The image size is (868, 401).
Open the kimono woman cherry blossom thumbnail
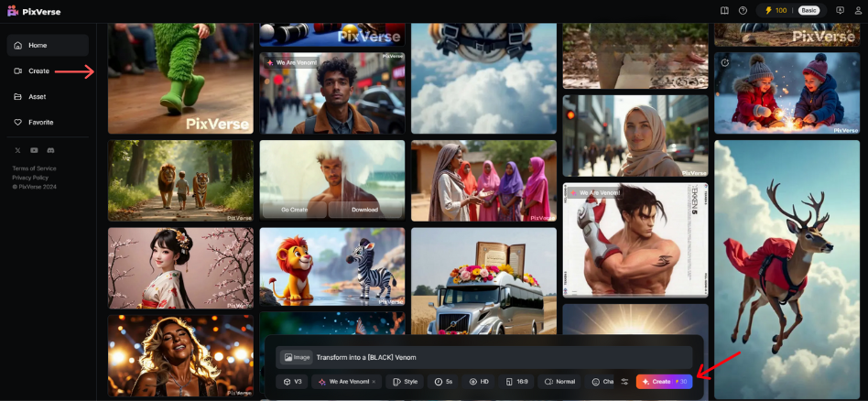click(x=180, y=268)
